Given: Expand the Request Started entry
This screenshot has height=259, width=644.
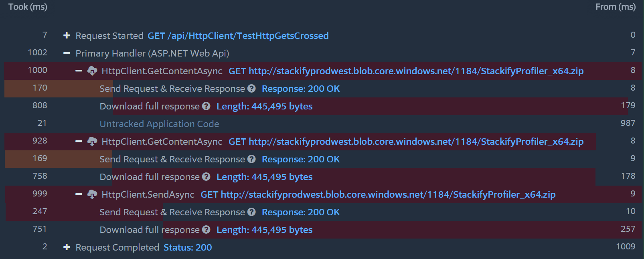Looking at the screenshot, I should coord(66,36).
